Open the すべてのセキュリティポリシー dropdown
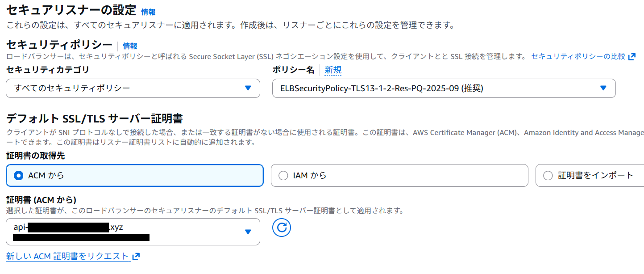This screenshot has height=274, width=644. (x=132, y=88)
